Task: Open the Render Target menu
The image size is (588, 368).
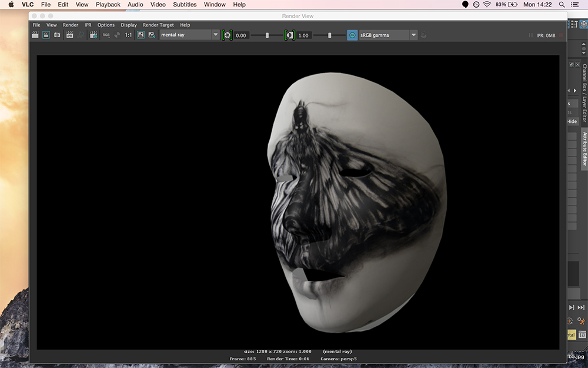Action: coord(158,25)
